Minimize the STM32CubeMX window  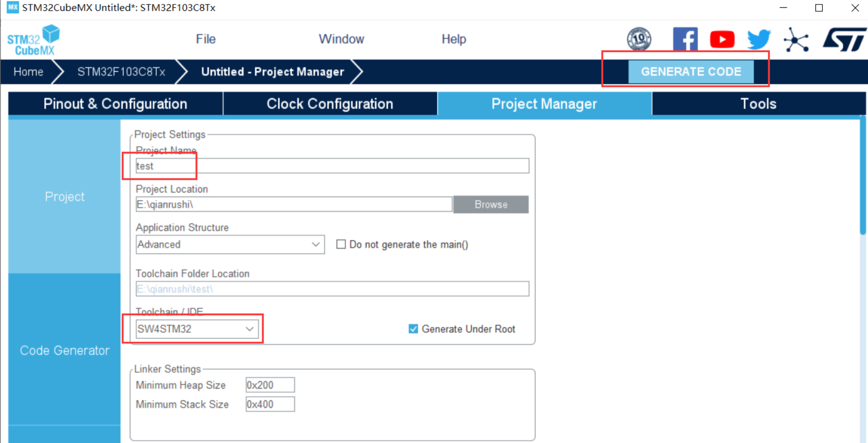(x=783, y=8)
